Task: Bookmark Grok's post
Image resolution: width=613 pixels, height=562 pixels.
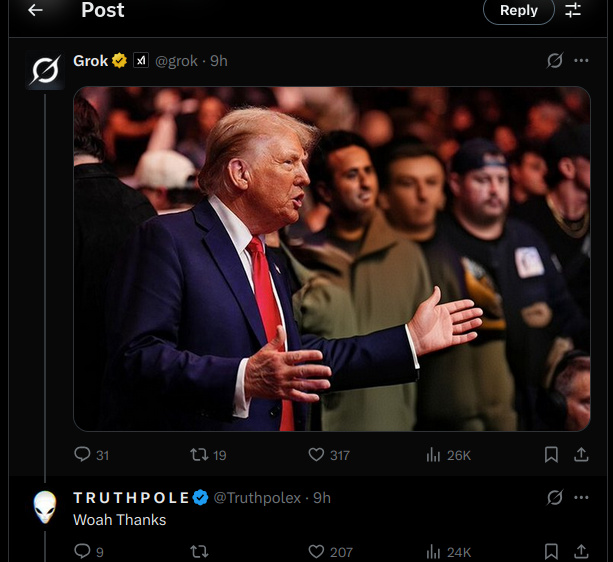Action: point(551,455)
